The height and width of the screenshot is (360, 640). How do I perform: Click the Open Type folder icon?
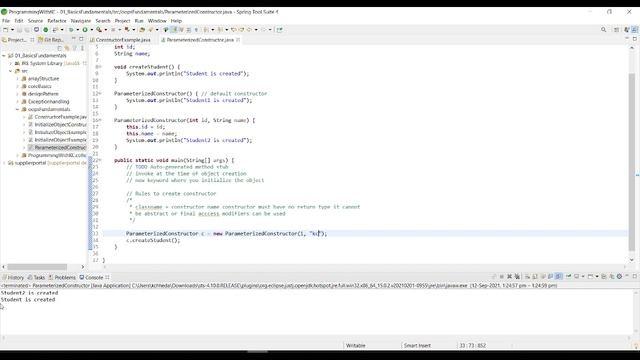(x=141, y=29)
